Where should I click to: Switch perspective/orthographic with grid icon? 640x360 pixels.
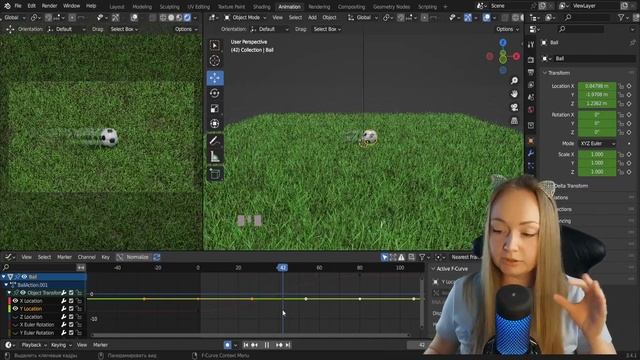click(x=514, y=120)
